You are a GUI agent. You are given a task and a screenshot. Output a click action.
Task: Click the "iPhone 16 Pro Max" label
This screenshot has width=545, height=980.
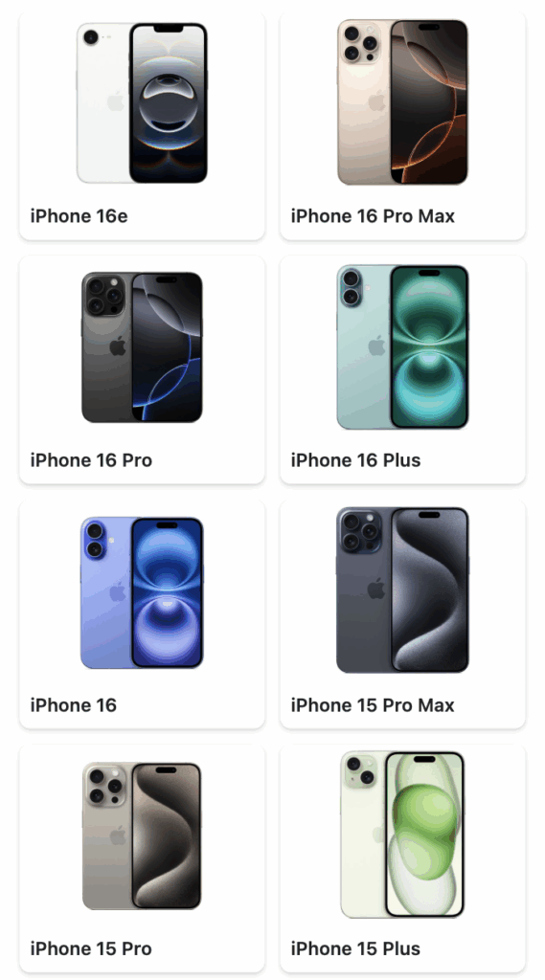click(373, 216)
